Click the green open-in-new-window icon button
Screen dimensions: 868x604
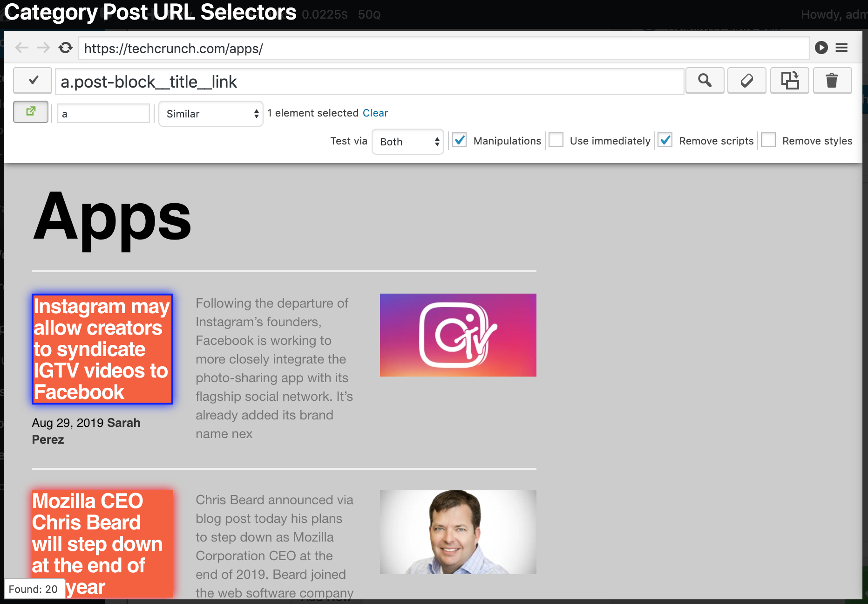(31, 112)
